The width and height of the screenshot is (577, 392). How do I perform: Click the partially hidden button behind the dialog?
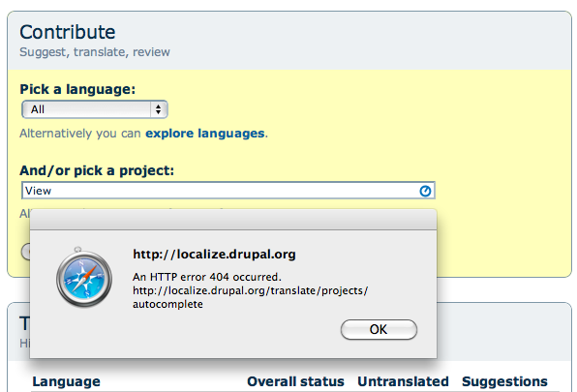(25, 252)
